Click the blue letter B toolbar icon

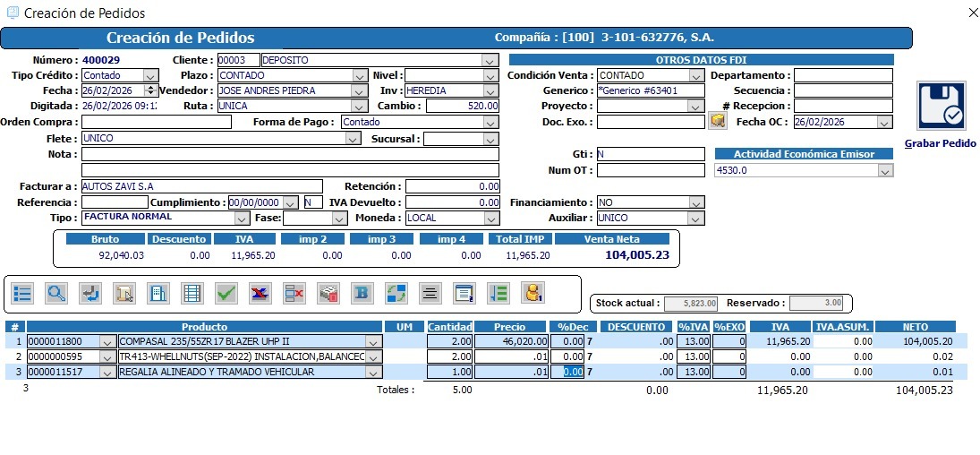pyautogui.click(x=362, y=293)
